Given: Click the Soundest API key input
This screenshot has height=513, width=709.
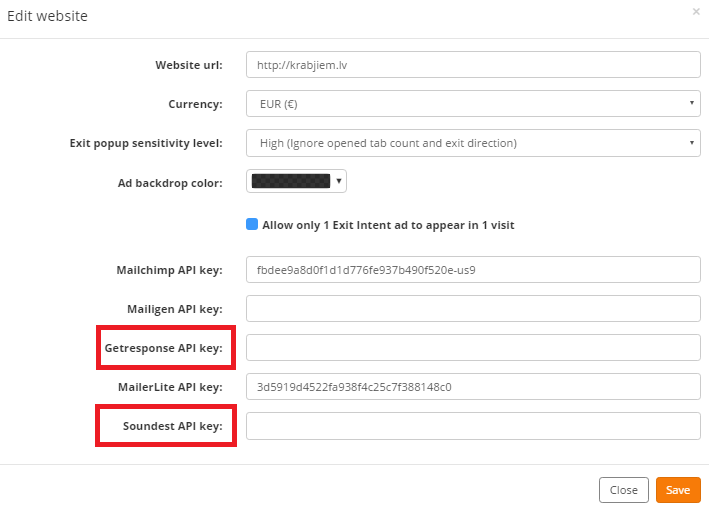Looking at the screenshot, I should (473, 426).
